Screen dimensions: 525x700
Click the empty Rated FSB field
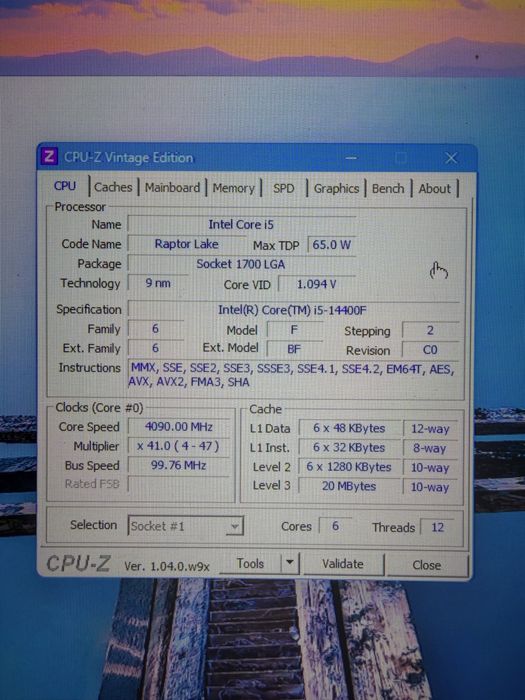point(179,484)
